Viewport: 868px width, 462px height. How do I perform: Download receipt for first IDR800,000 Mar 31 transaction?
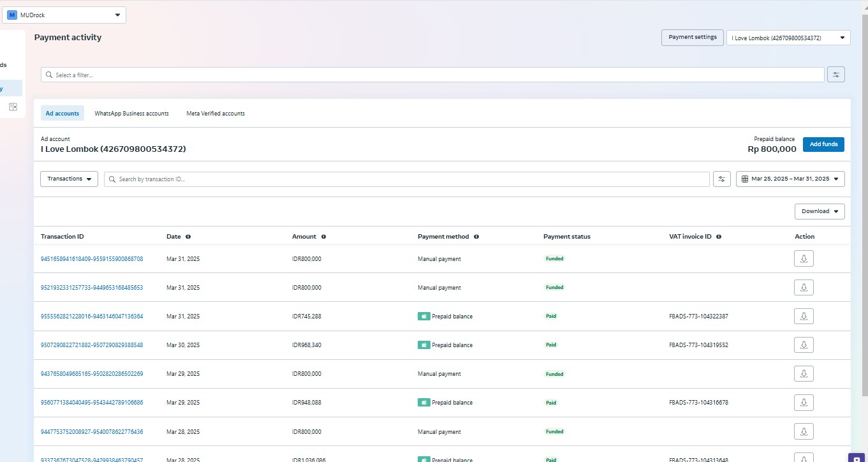click(804, 258)
